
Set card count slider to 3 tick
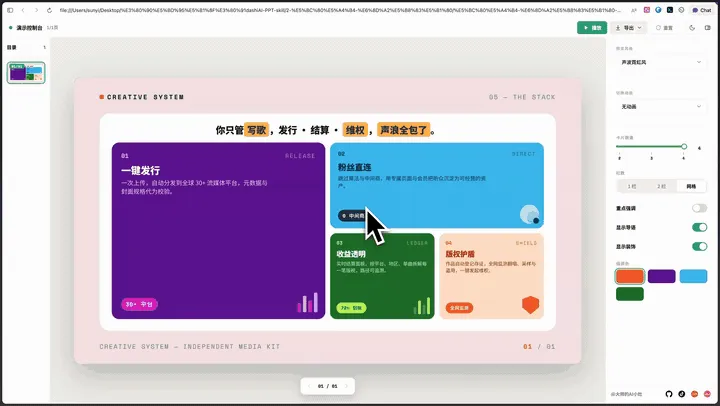(x=651, y=158)
